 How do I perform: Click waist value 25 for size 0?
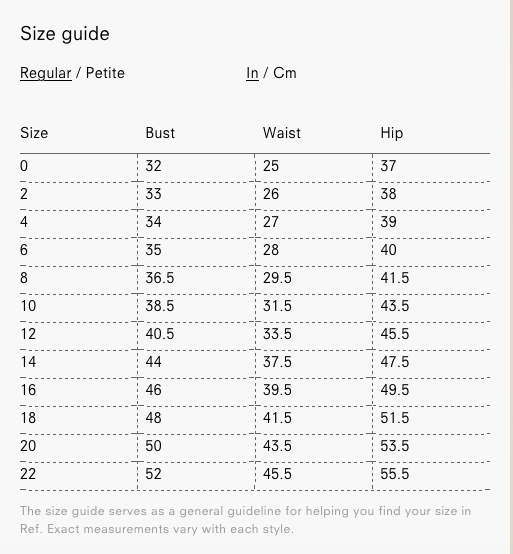tap(271, 166)
